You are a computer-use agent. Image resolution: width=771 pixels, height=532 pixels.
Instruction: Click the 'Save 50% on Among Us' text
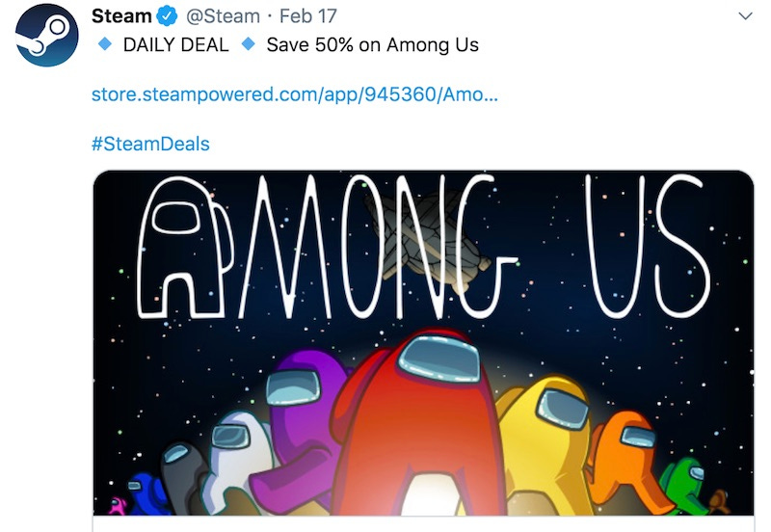(x=372, y=44)
